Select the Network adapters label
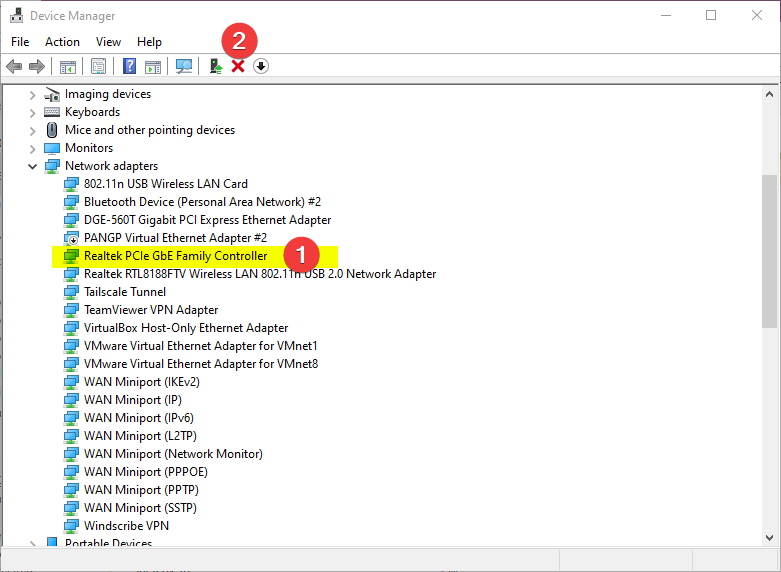This screenshot has height=572, width=781. (x=112, y=166)
